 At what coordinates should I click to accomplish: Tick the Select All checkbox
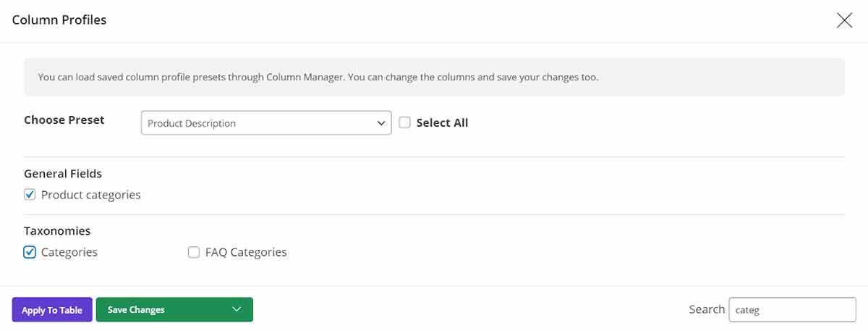405,123
